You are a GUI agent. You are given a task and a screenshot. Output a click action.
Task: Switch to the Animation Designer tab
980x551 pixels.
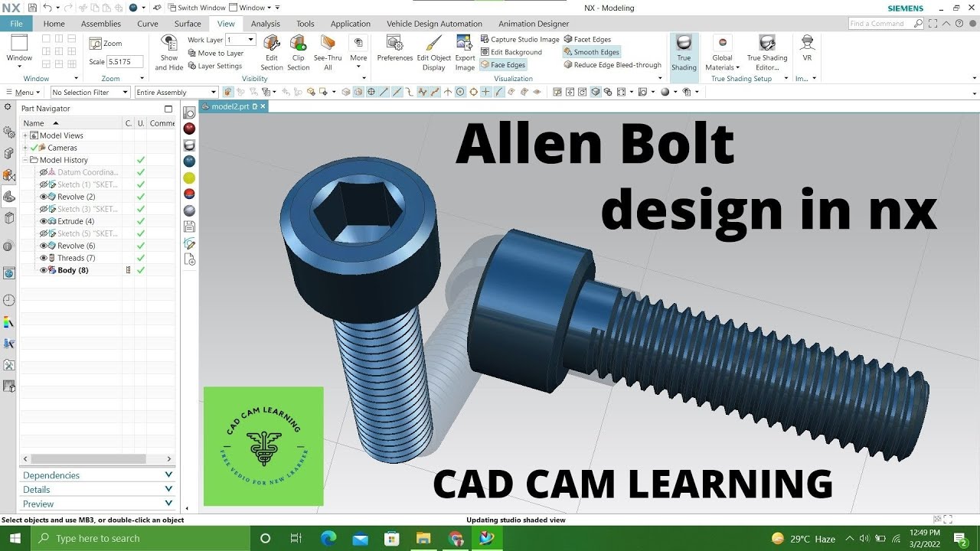(x=534, y=24)
